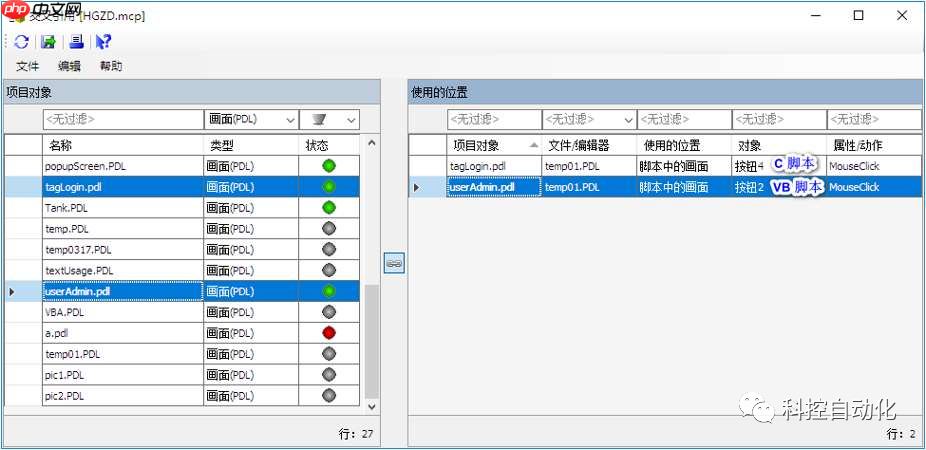Open the status filter dropdown

(x=351, y=120)
